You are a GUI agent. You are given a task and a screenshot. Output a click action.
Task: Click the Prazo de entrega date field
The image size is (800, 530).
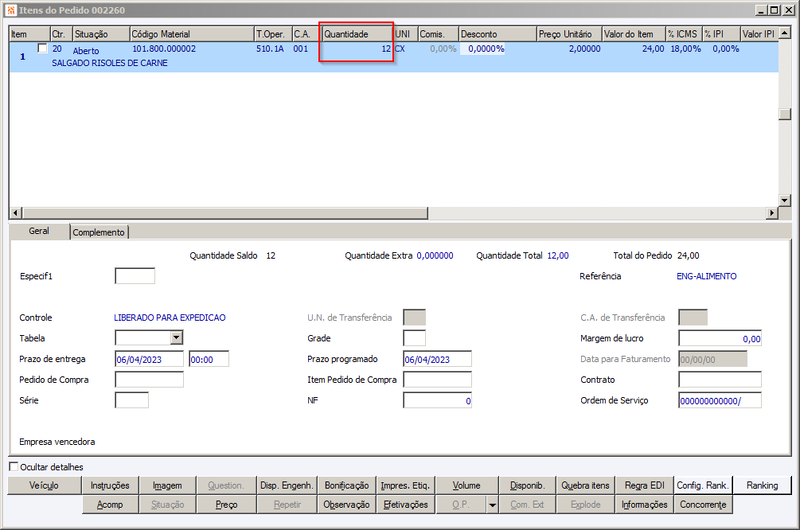coord(149,359)
